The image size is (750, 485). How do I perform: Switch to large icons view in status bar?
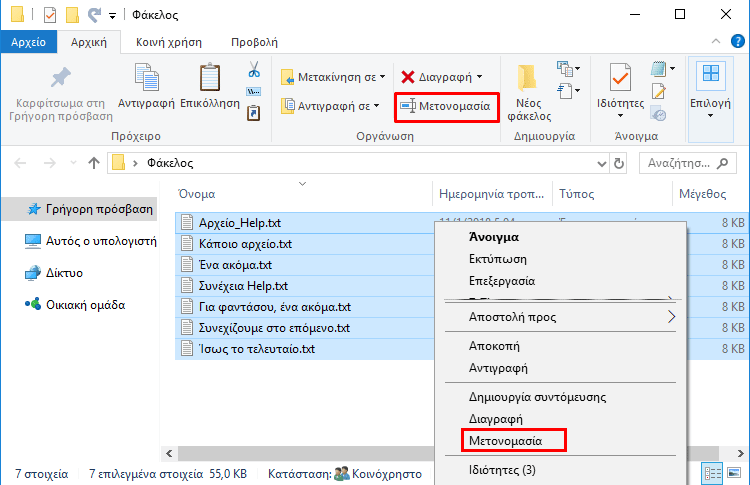click(734, 473)
